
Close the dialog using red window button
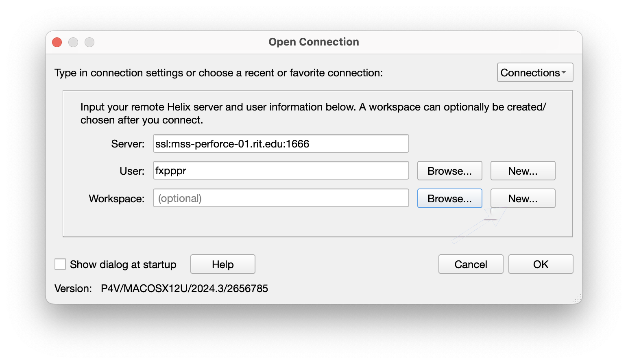point(57,42)
